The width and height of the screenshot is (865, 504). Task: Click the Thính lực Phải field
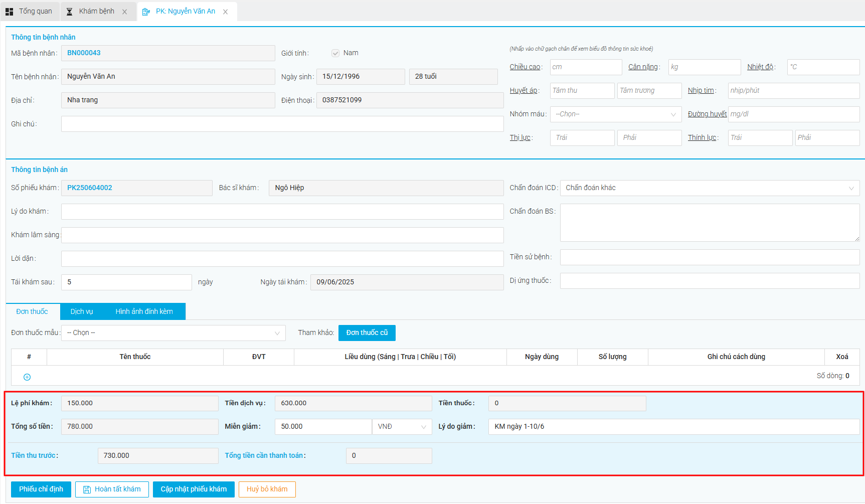point(827,138)
